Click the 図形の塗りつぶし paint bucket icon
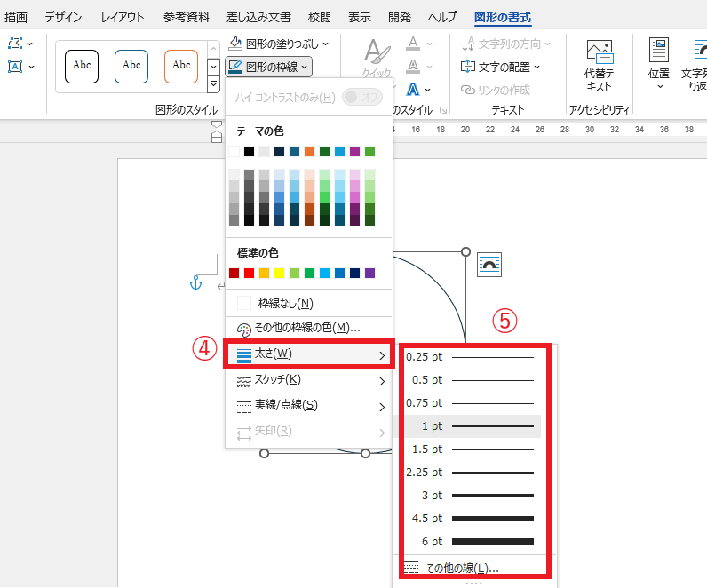Screen dimensions: 707x588 [x=234, y=44]
